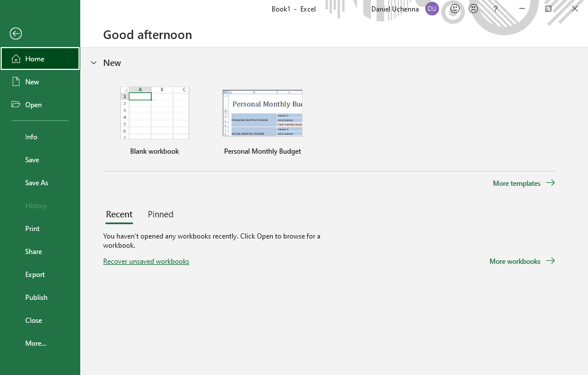The height and width of the screenshot is (375, 588).
Task: Click the back arrow to return to workbook
Action: 16,34
